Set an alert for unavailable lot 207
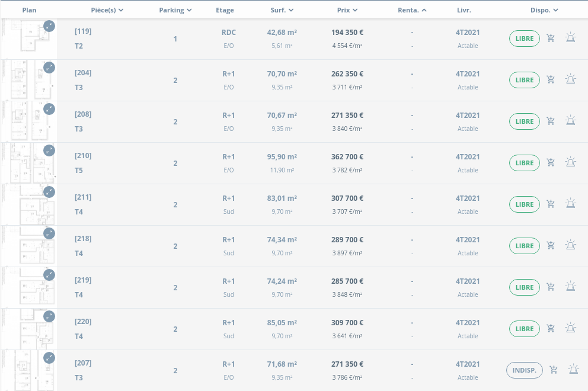The height and width of the screenshot is (391, 588). [573, 370]
